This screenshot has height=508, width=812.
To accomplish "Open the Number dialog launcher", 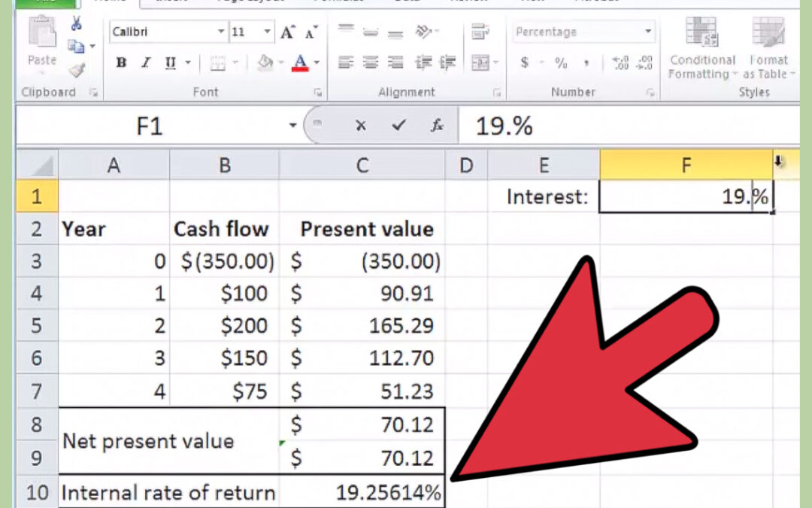I will point(650,93).
